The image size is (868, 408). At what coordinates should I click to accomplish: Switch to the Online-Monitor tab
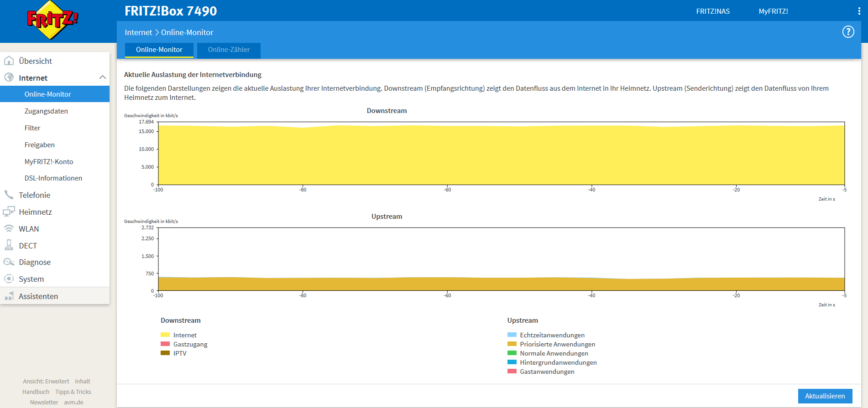tap(159, 50)
